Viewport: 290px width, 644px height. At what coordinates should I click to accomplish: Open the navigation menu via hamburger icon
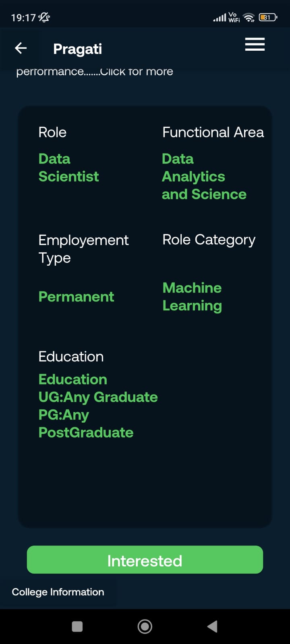click(255, 45)
